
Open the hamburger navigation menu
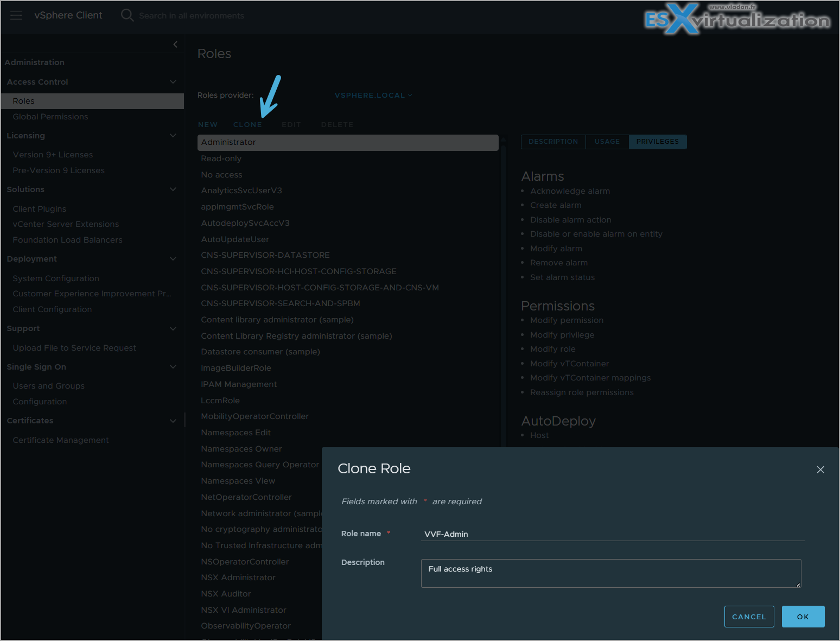[x=16, y=15]
